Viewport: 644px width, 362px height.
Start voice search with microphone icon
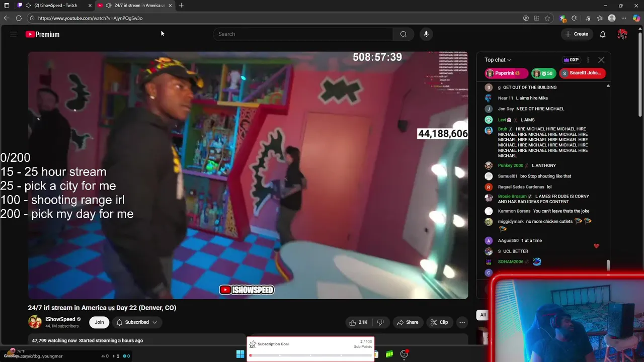(x=426, y=34)
